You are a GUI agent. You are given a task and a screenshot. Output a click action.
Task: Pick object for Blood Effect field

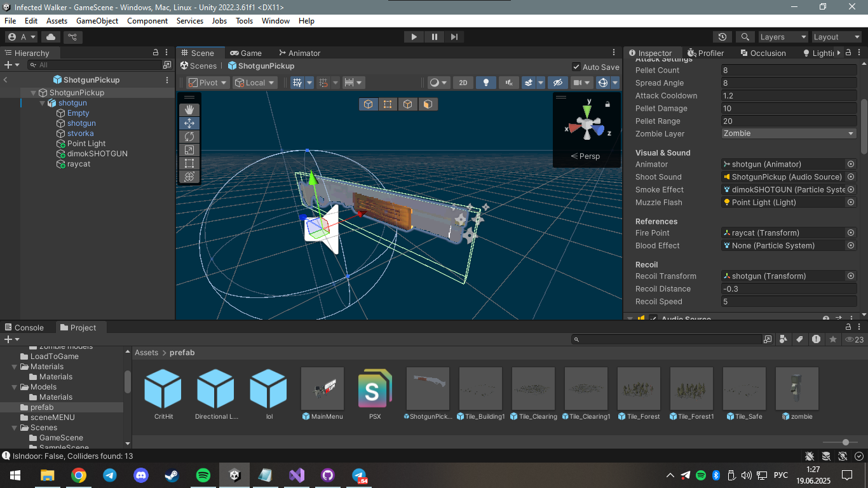pos(851,246)
